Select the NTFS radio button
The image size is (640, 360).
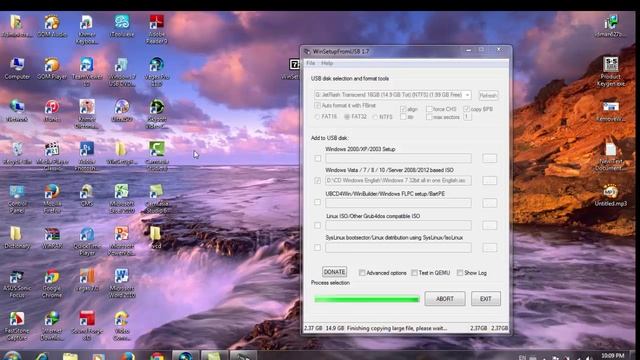[x=375, y=117]
